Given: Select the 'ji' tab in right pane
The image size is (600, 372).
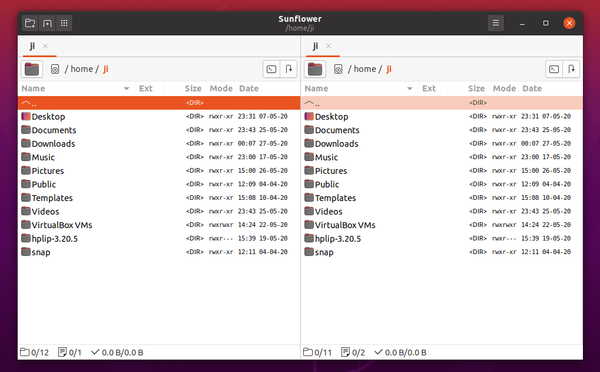Looking at the screenshot, I should (315, 46).
